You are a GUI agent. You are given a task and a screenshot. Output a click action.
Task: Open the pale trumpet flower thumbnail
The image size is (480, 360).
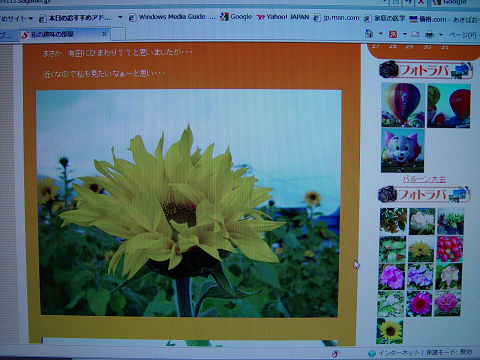tap(449, 277)
